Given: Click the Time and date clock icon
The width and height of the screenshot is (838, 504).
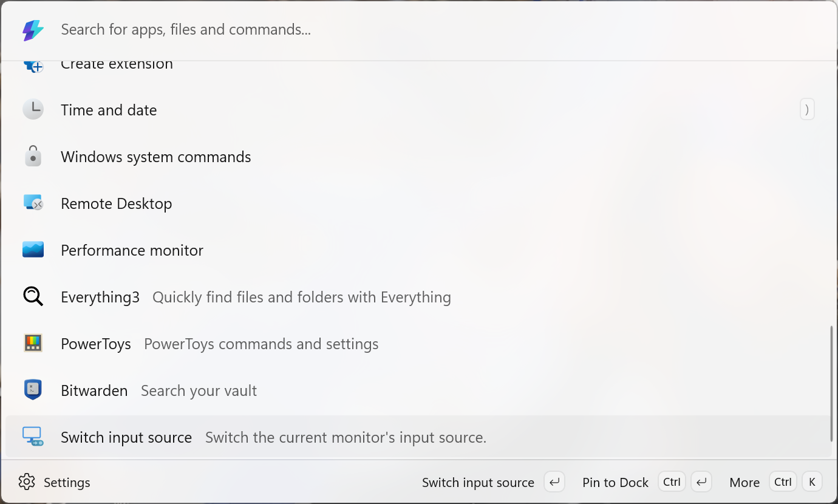Looking at the screenshot, I should (33, 110).
